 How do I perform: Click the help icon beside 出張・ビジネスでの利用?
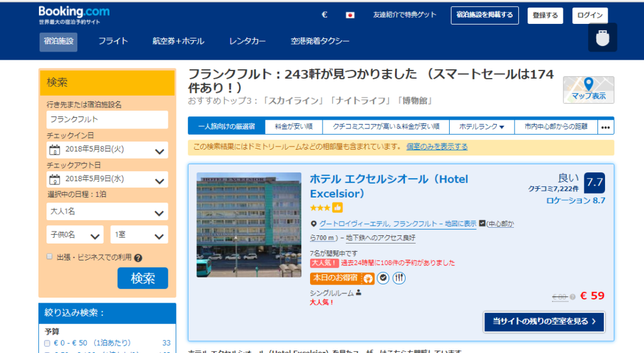[138, 258]
